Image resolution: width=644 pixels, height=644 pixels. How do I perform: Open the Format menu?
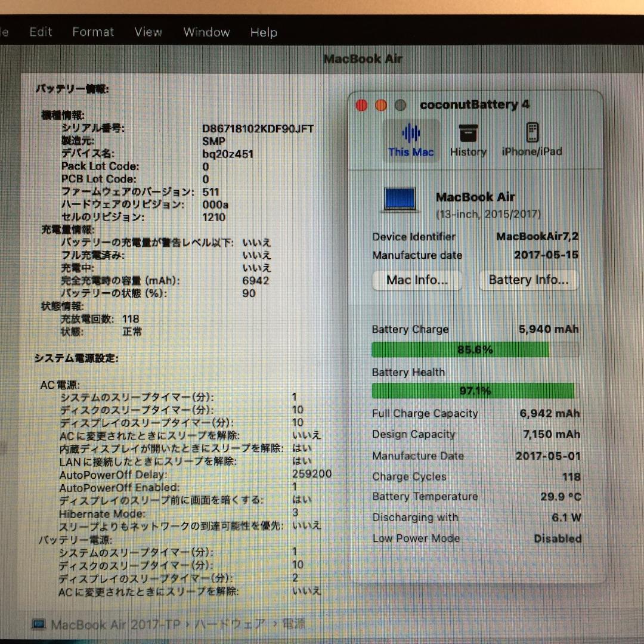(x=93, y=32)
